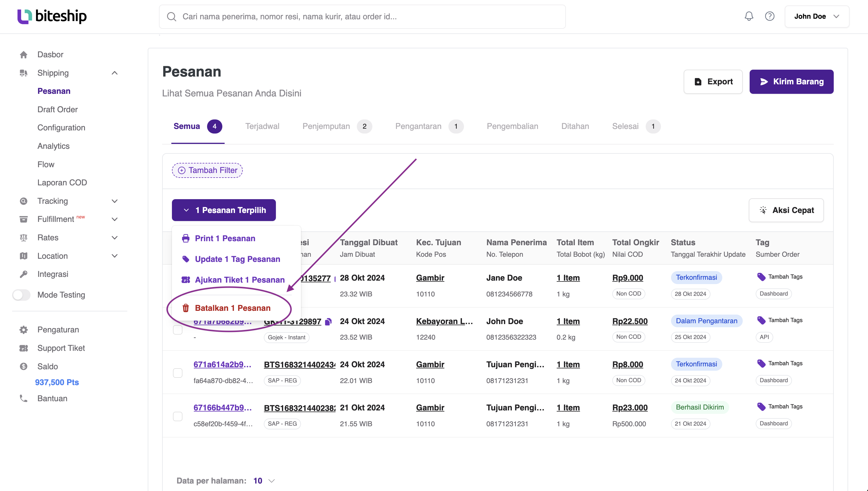
Task: Open the notifications bell icon
Action: (748, 16)
